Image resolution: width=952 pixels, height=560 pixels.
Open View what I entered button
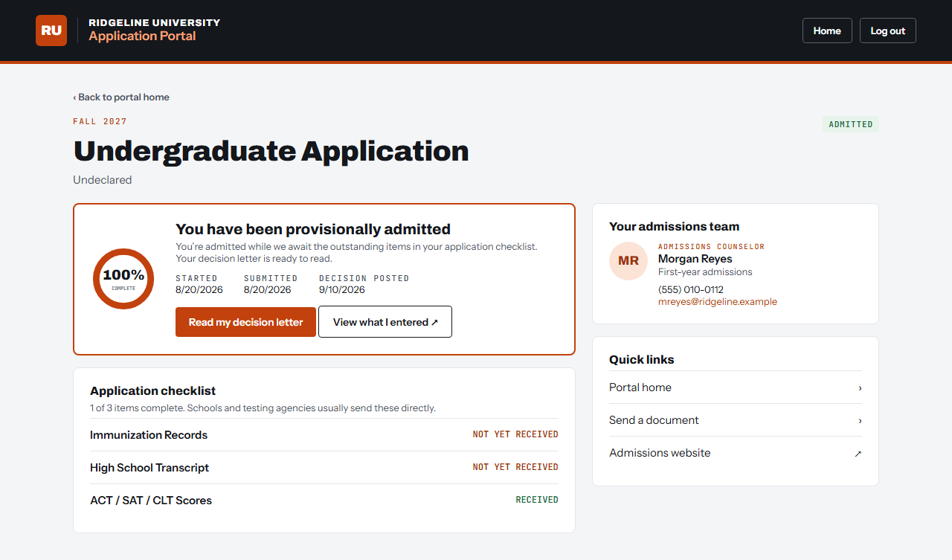click(x=385, y=322)
